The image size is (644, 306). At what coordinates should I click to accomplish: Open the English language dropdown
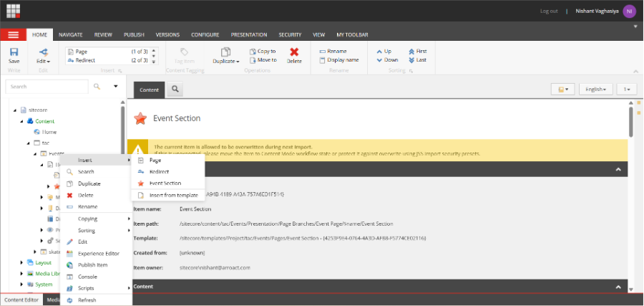(595, 90)
